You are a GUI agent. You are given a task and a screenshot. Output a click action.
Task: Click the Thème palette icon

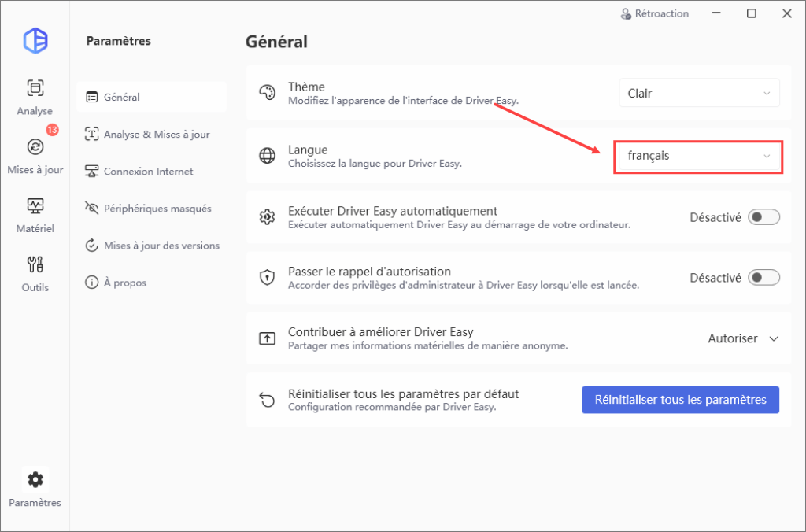[267, 93]
